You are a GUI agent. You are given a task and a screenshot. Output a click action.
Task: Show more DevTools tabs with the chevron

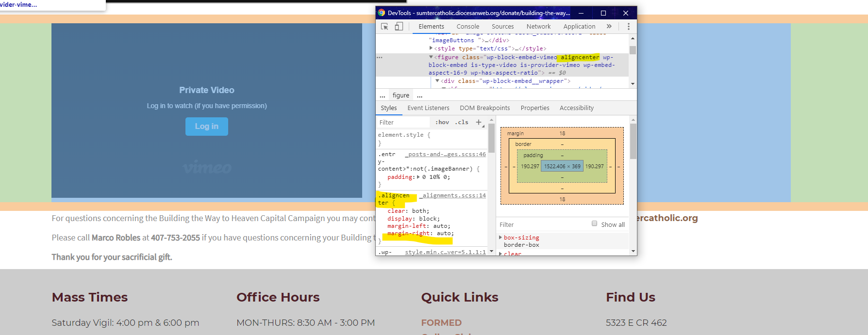[x=609, y=27]
